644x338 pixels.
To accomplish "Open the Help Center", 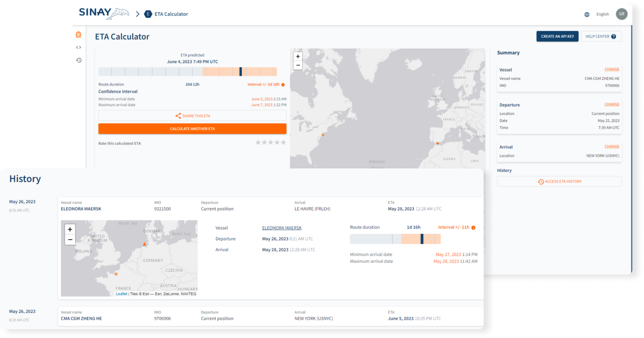I will (x=601, y=37).
